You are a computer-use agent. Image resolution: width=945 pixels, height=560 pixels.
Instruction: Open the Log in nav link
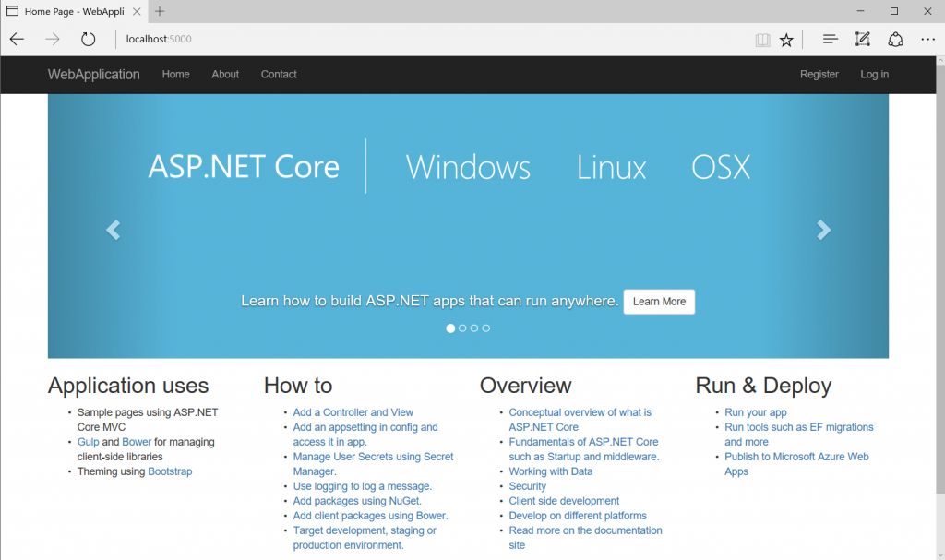pyautogui.click(x=875, y=74)
